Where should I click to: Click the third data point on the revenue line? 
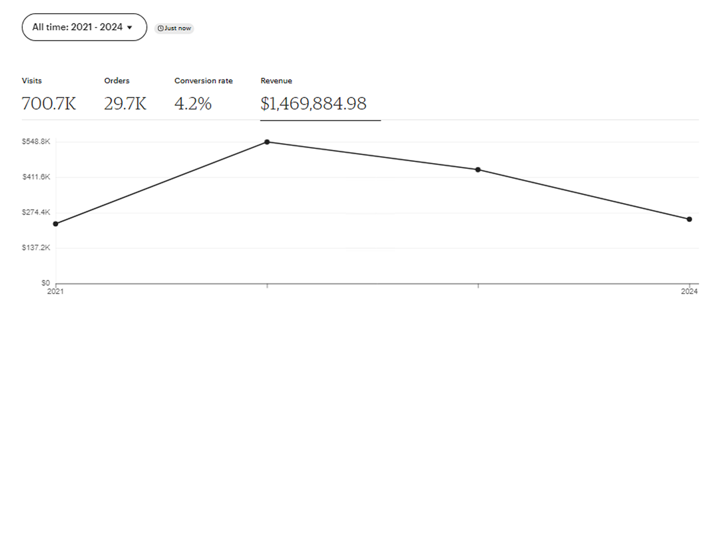tap(478, 170)
